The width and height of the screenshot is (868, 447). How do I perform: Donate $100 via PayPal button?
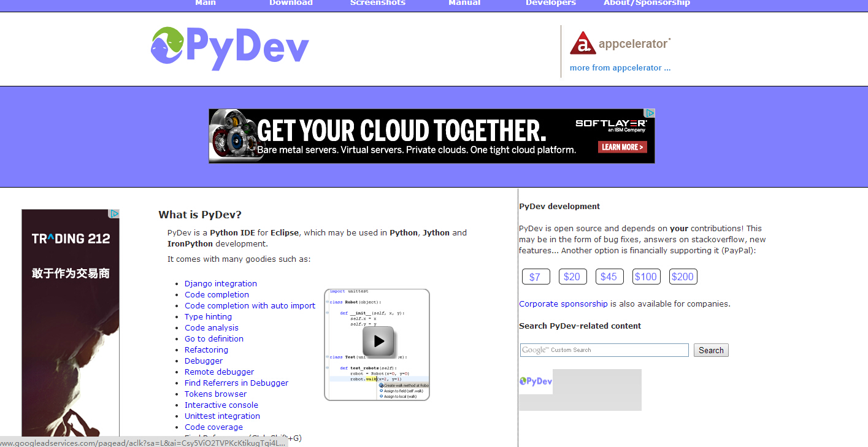click(x=647, y=277)
